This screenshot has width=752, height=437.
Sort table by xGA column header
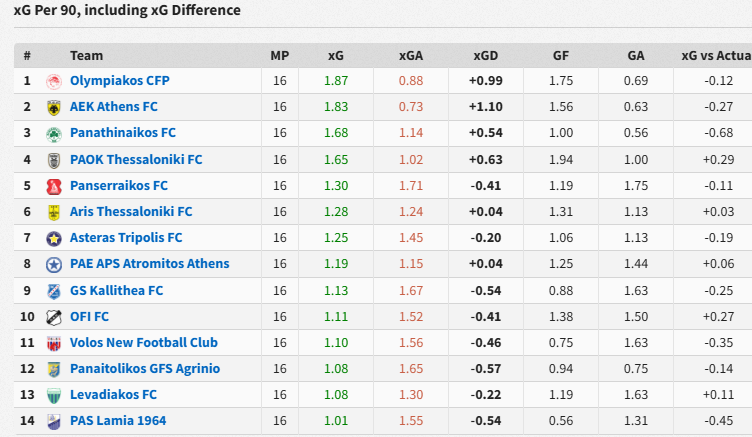point(411,56)
